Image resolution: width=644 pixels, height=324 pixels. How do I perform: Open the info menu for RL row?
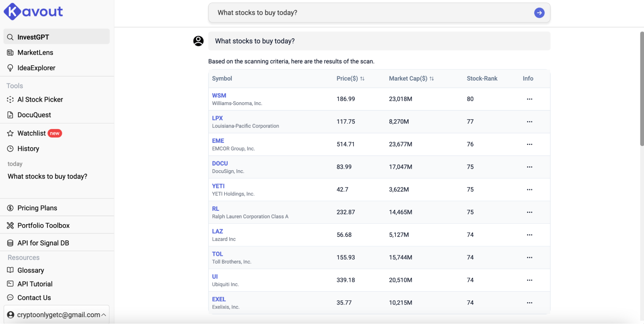point(529,212)
